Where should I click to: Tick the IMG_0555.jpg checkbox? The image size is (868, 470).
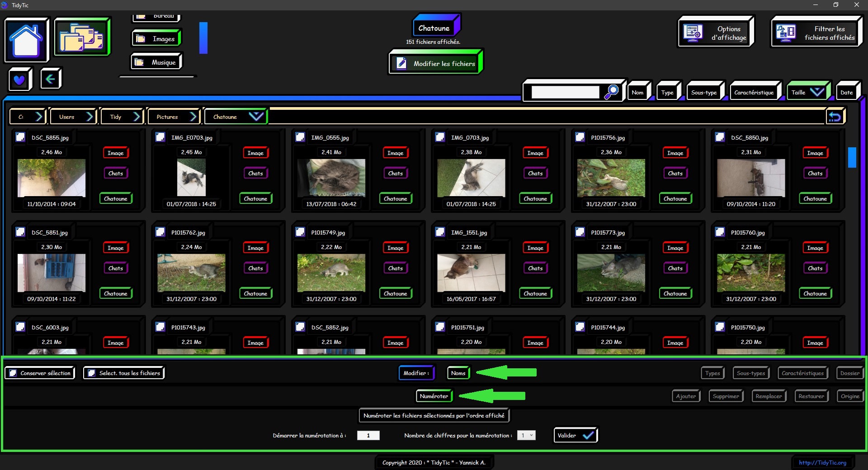[300, 137]
